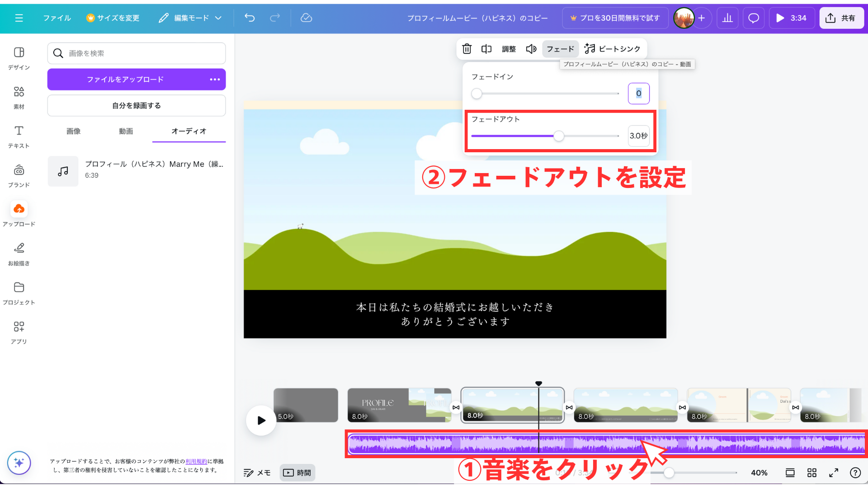Open the デザイン sidebar panel
The width and height of the screenshot is (868, 488).
[x=19, y=58]
